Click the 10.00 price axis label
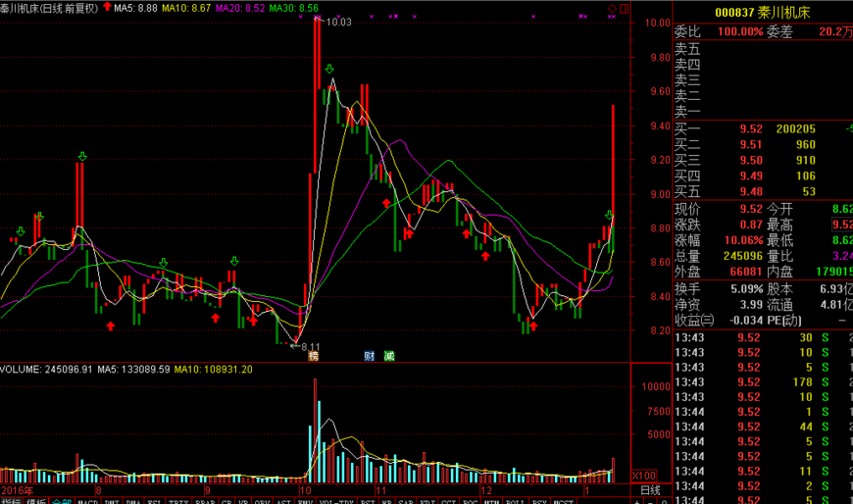This screenshot has height=504, width=853. coord(657,23)
